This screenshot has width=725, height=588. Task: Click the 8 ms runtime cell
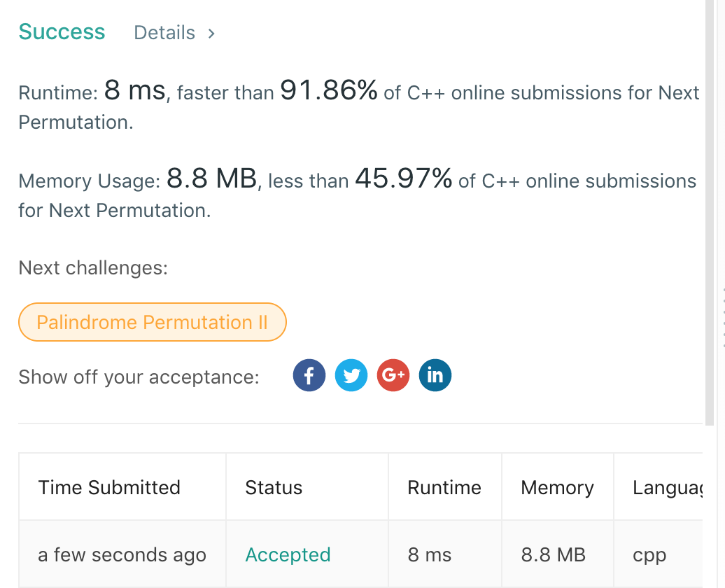pos(429,555)
